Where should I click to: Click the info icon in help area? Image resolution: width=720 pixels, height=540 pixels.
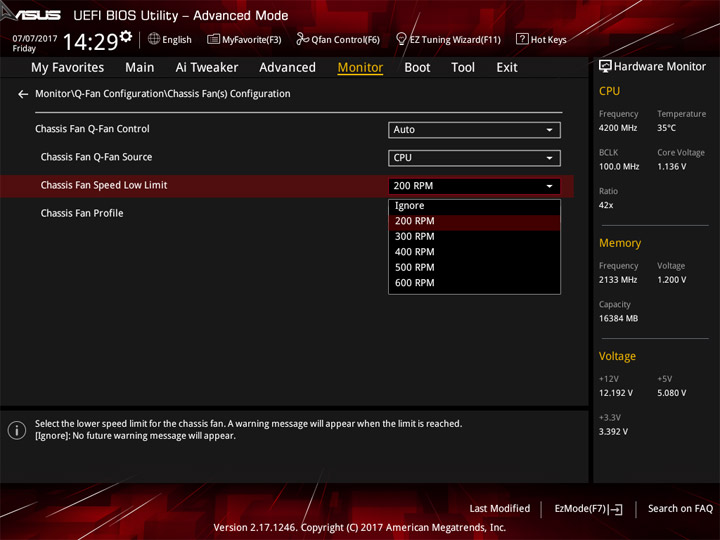click(17, 430)
